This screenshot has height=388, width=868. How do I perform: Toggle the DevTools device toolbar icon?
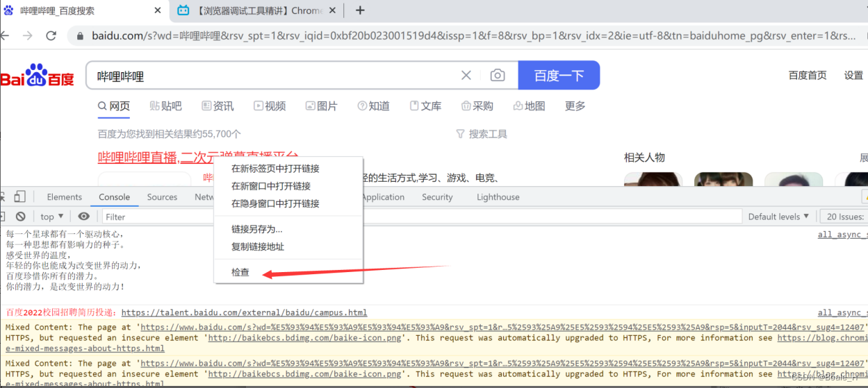tap(19, 196)
